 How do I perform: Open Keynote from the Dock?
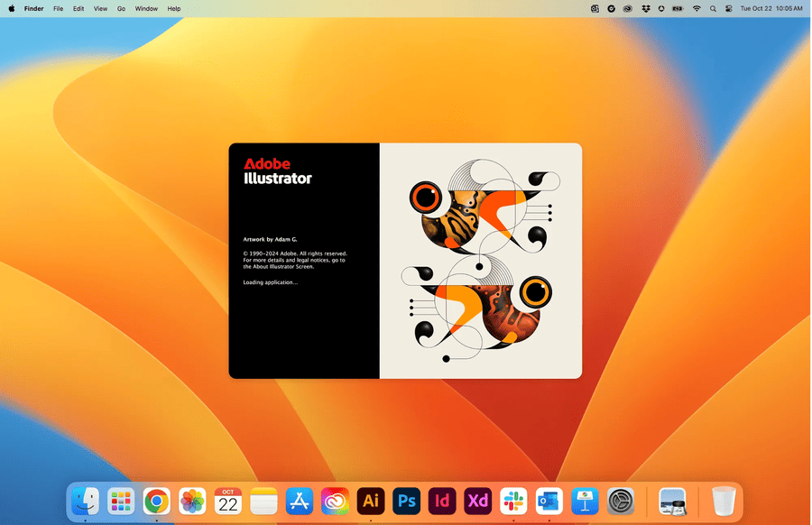(x=585, y=501)
